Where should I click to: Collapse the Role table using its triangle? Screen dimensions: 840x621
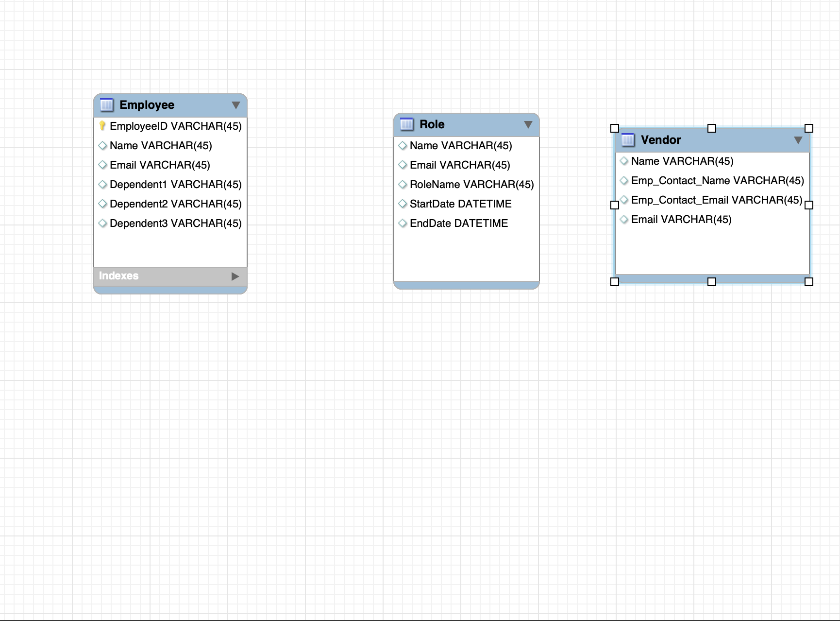529,124
